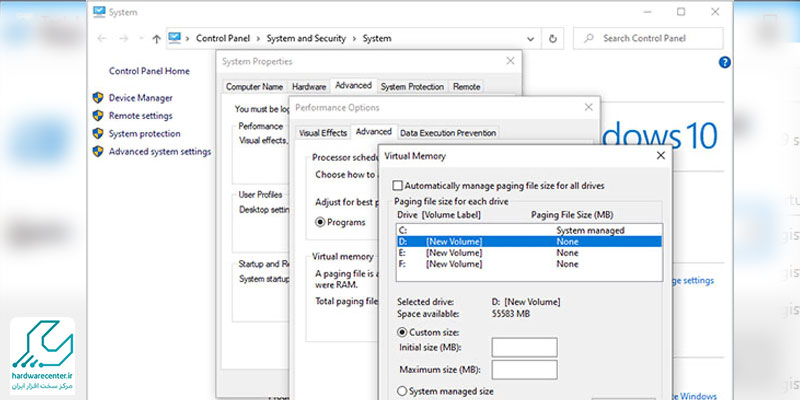This screenshot has width=800, height=400.
Task: Open Device Manager link
Action: point(141,98)
